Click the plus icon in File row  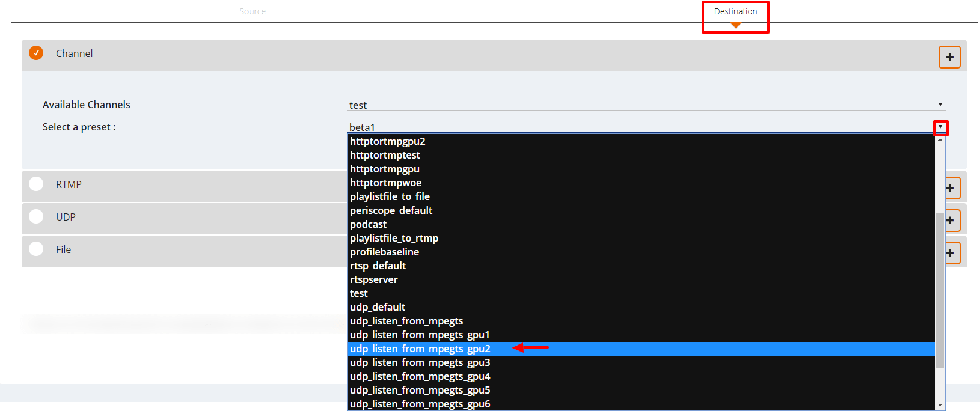pyautogui.click(x=950, y=253)
